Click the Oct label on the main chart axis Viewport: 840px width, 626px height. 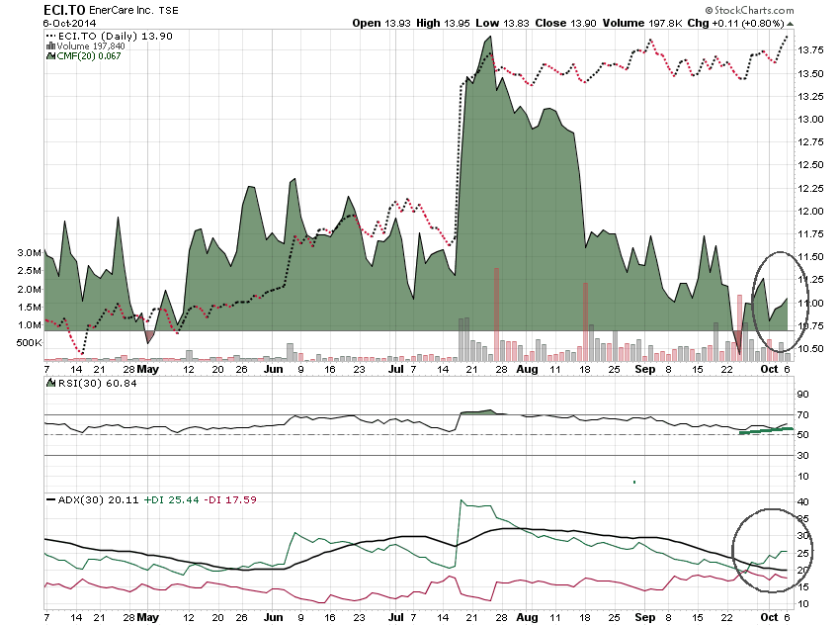(769, 369)
